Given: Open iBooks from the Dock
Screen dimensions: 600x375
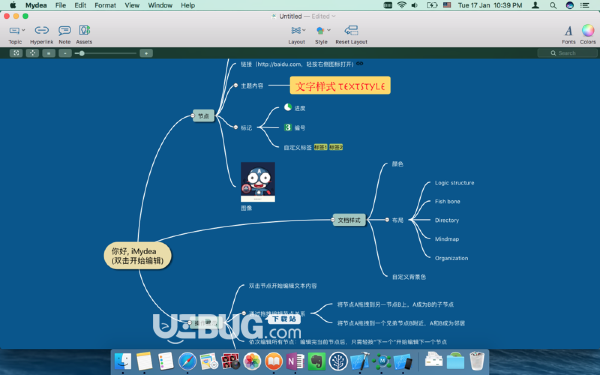Looking at the screenshot, I should click(273, 361).
